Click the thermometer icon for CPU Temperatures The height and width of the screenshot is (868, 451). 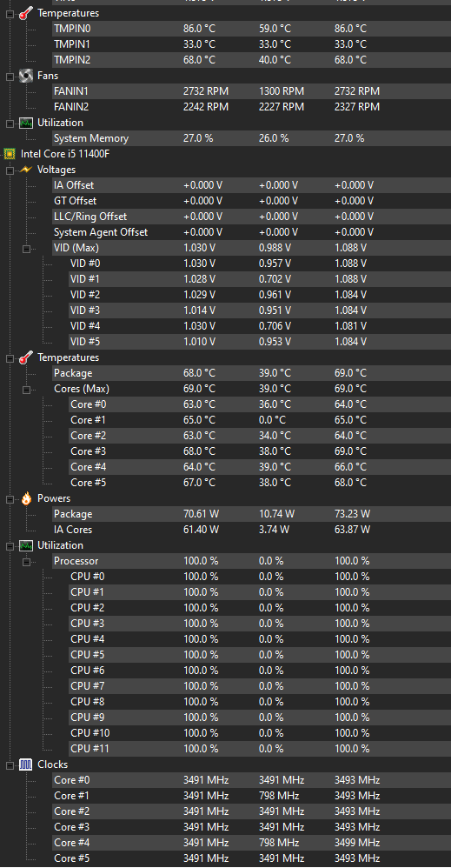point(25,357)
